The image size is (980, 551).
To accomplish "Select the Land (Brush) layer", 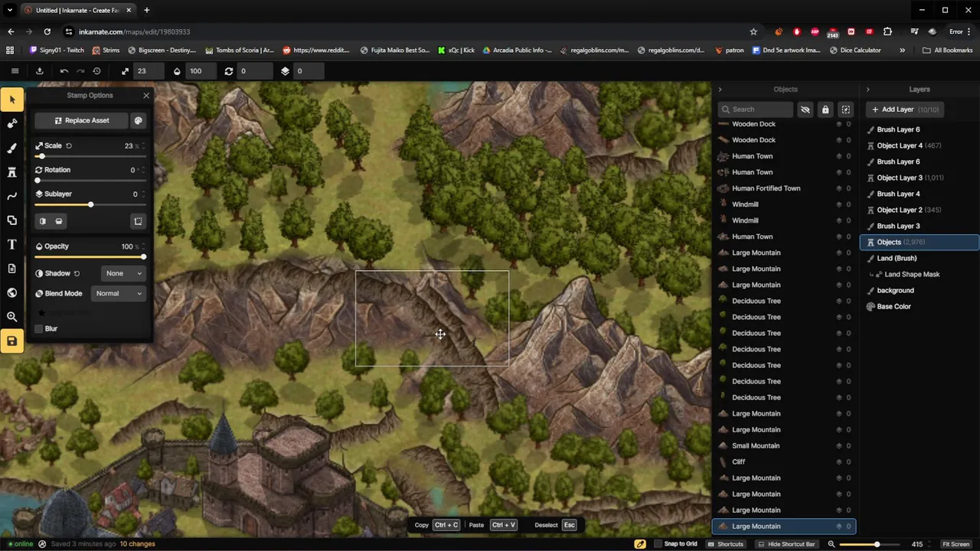I will pos(920,258).
